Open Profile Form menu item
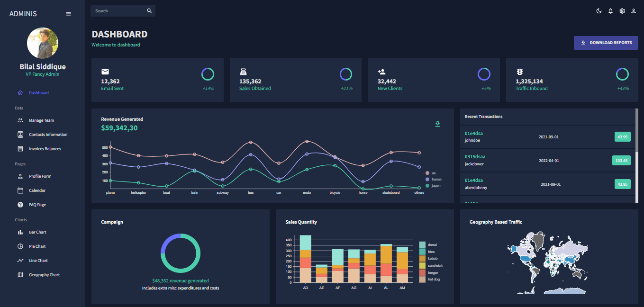 40,176
